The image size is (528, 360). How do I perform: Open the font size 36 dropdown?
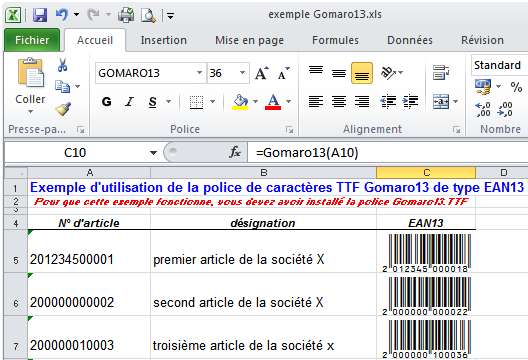pyautogui.click(x=242, y=73)
